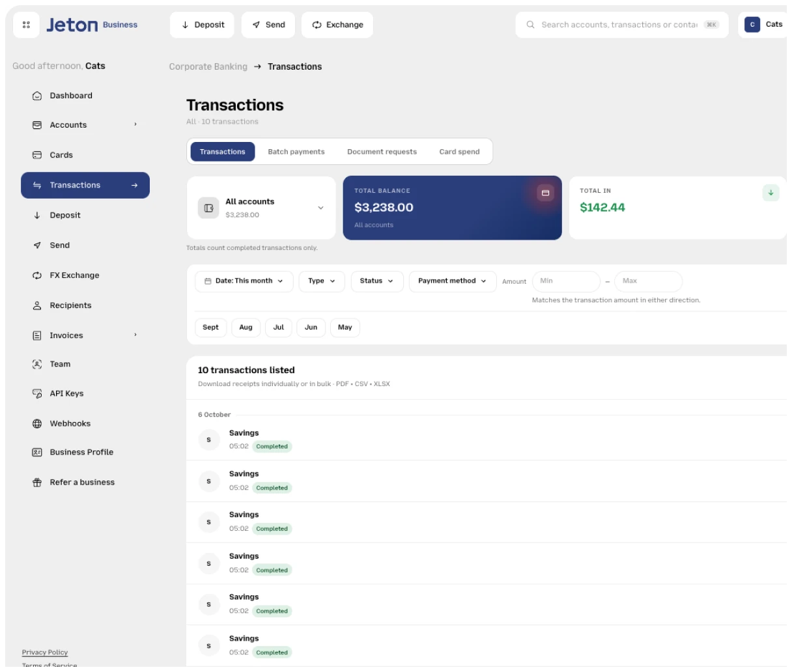
Task: Click the Send paper-plane icon in sidebar
Action: point(37,245)
